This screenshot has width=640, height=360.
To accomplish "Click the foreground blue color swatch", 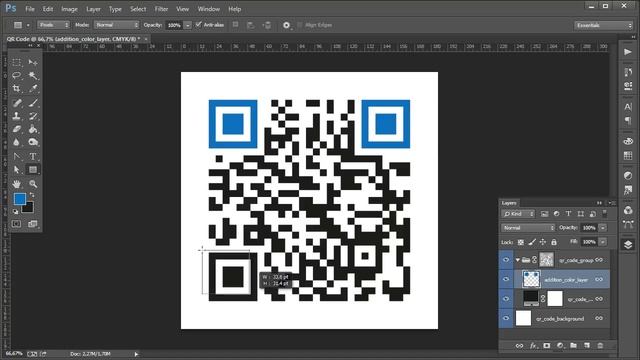I will (19, 199).
